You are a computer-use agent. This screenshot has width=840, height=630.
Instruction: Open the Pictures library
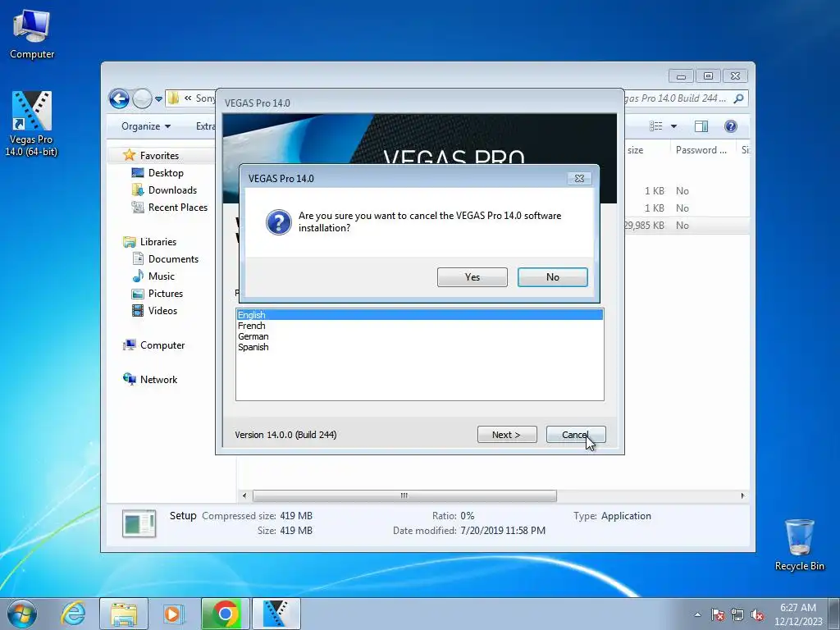(x=165, y=294)
